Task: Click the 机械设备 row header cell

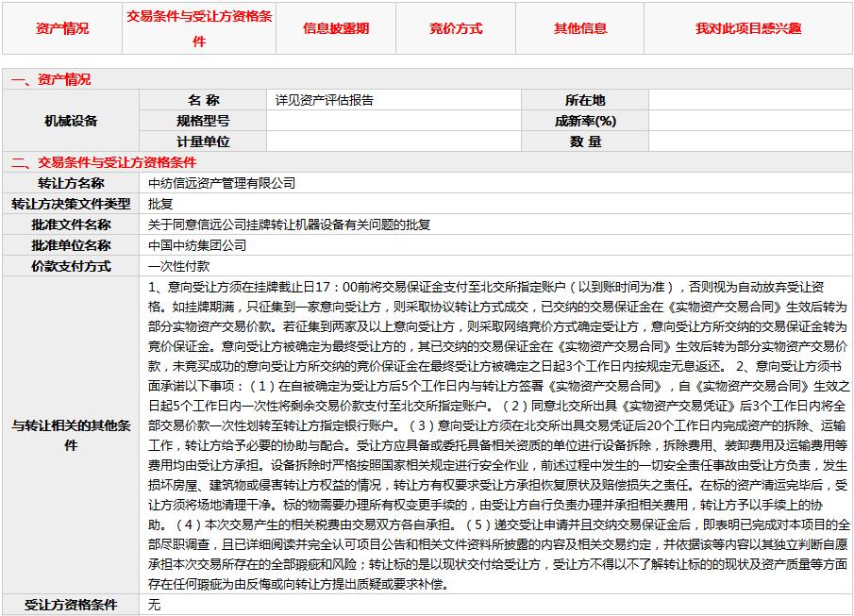Action: [x=71, y=121]
